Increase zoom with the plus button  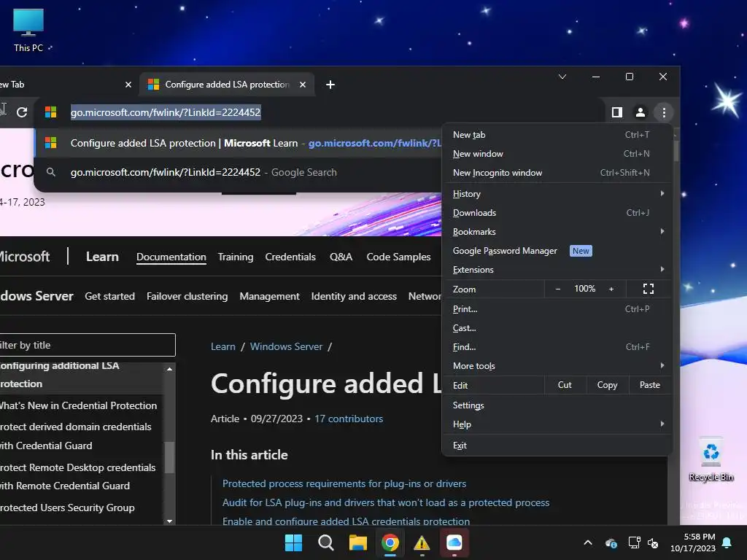tap(611, 289)
